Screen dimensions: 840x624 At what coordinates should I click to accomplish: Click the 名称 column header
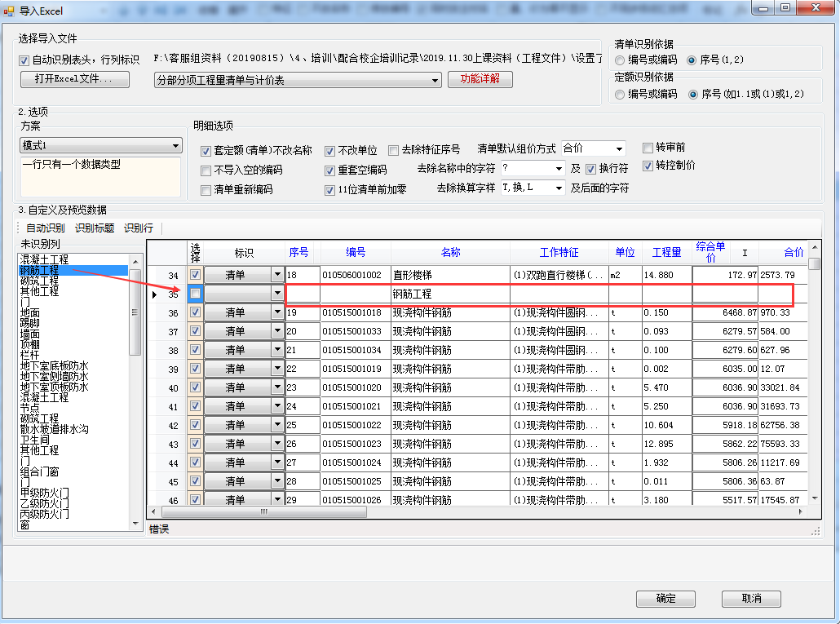click(x=450, y=253)
